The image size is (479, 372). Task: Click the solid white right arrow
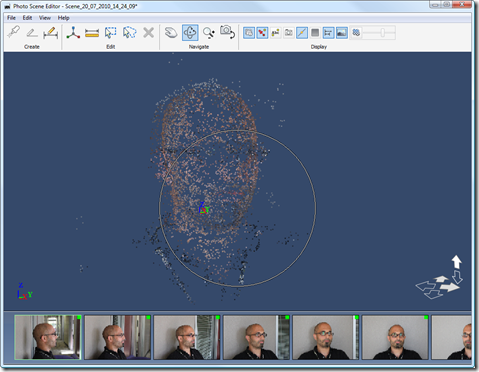(x=449, y=287)
